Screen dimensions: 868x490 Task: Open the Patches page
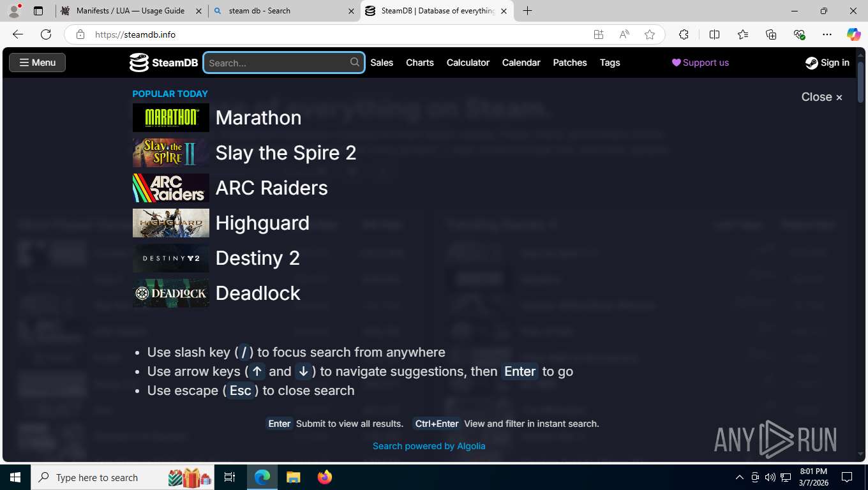(x=570, y=63)
